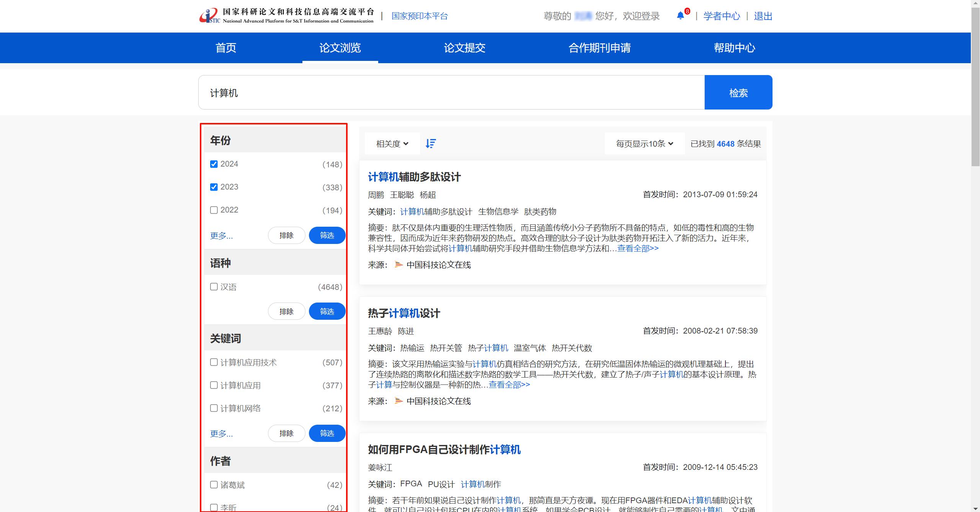
Task: Click keyword FPGA
Action: pyautogui.click(x=411, y=484)
